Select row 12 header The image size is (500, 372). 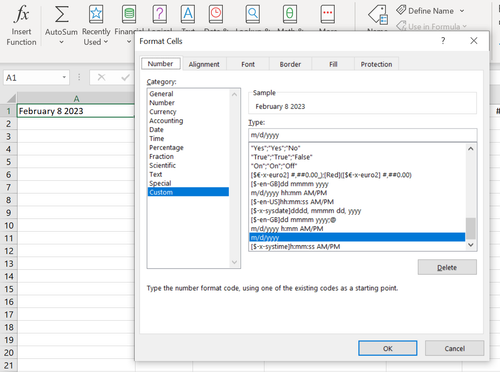(x=9, y=251)
